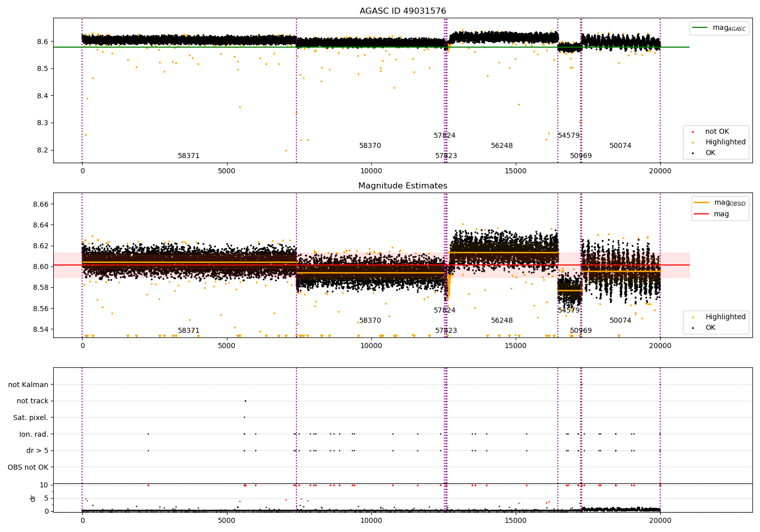The height and width of the screenshot is (532, 760).
Task: Click the 8.4 tick on the top plot
Action: click(x=43, y=96)
